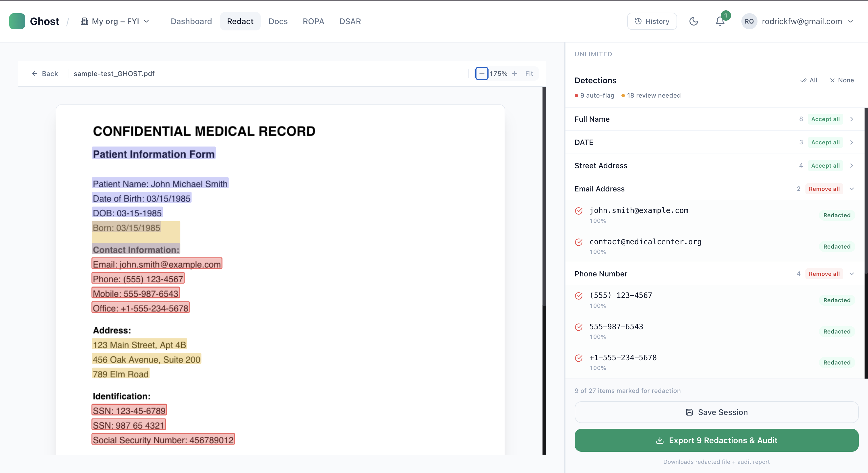Open notifications bell icon

click(x=720, y=21)
